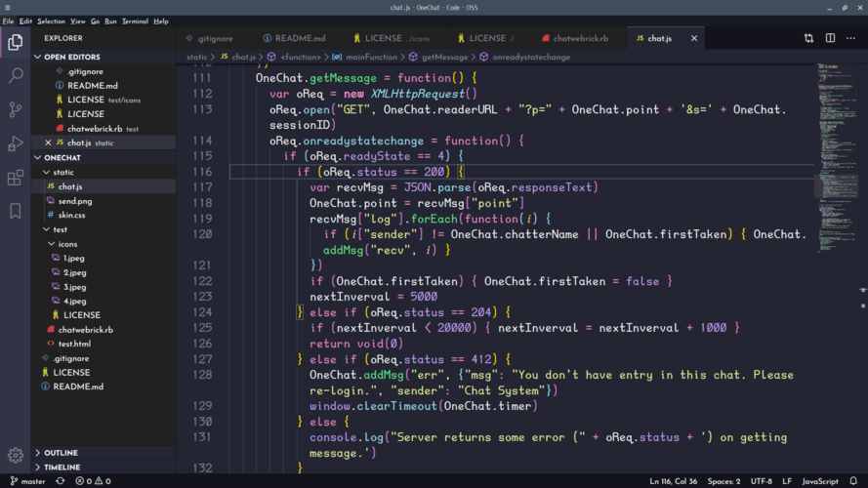
Task: Expand the Timeline section
Action: [x=103, y=467]
